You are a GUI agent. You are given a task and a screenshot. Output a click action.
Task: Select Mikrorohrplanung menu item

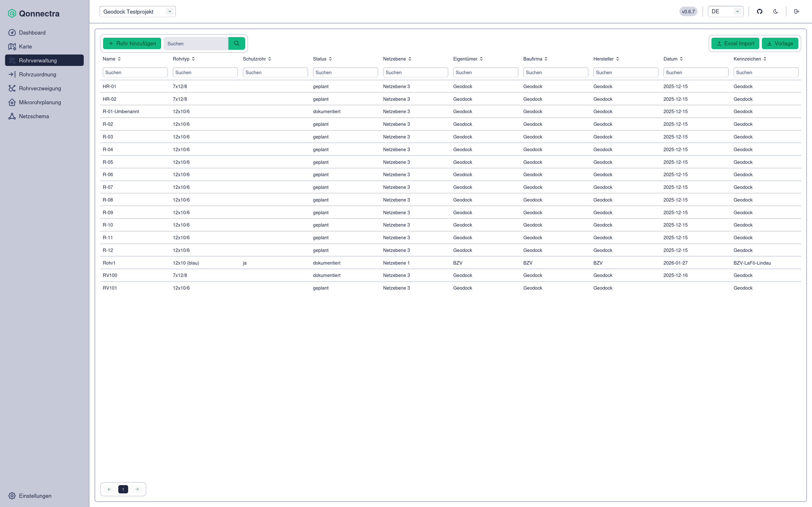coord(40,102)
